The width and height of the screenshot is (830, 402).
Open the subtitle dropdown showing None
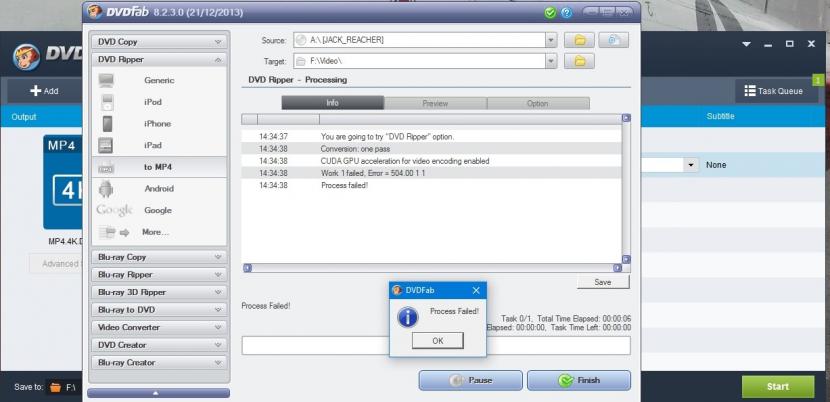tap(691, 165)
